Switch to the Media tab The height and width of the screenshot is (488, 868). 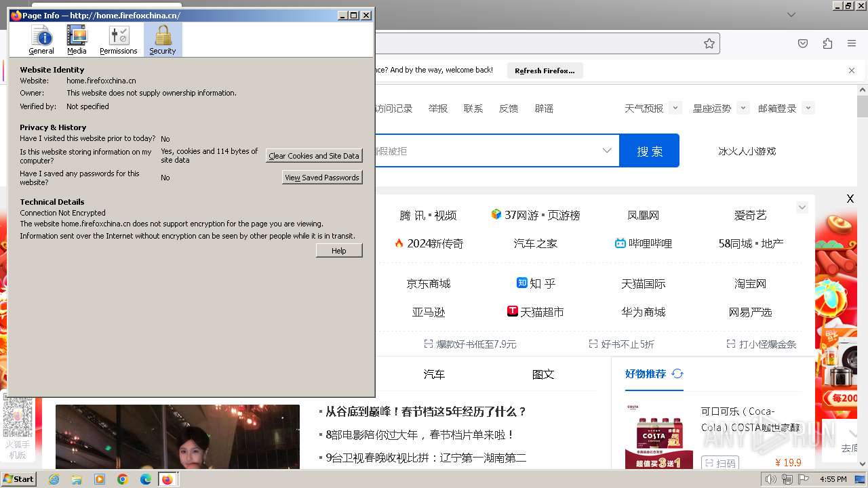(x=77, y=40)
